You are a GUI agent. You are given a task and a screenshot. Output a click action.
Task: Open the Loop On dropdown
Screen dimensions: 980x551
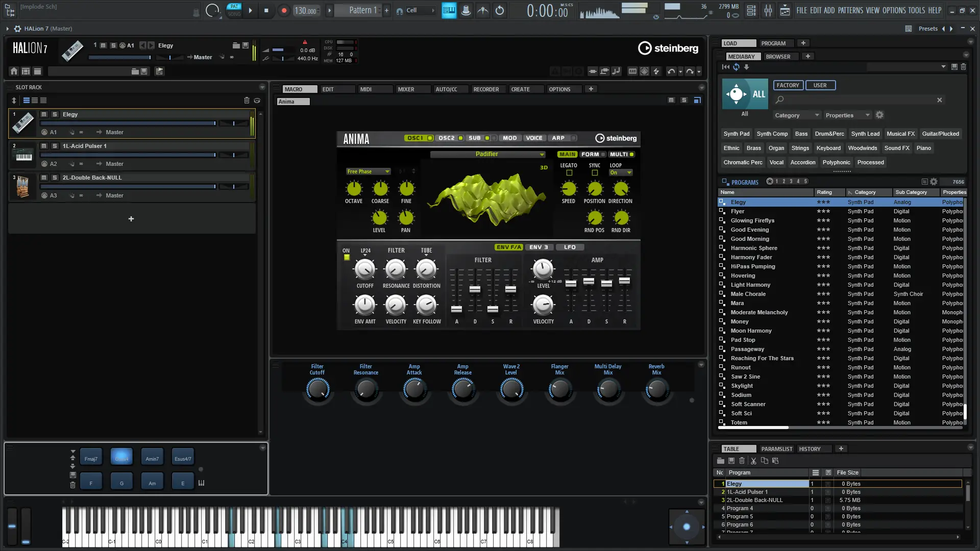pos(621,172)
